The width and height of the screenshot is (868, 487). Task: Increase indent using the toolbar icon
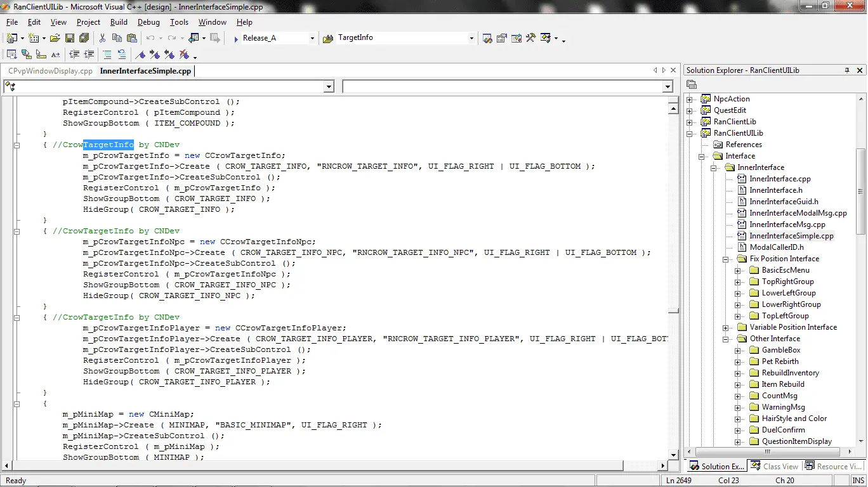point(89,55)
